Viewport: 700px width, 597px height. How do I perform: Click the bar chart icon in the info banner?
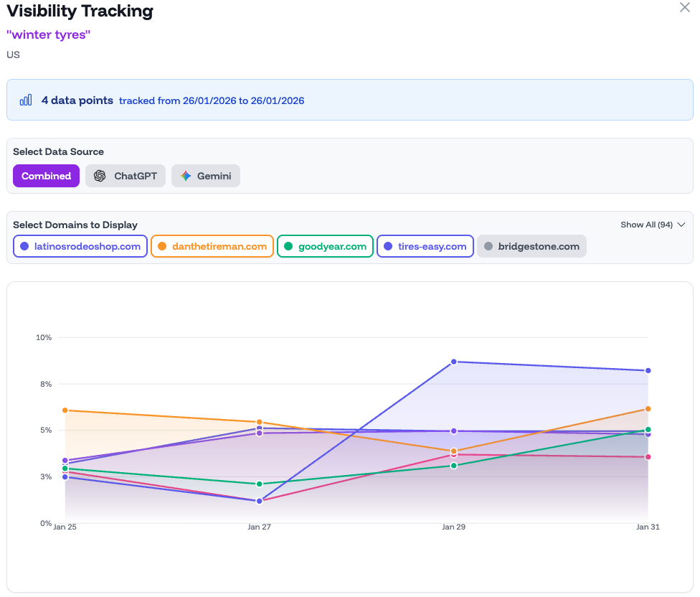[26, 100]
